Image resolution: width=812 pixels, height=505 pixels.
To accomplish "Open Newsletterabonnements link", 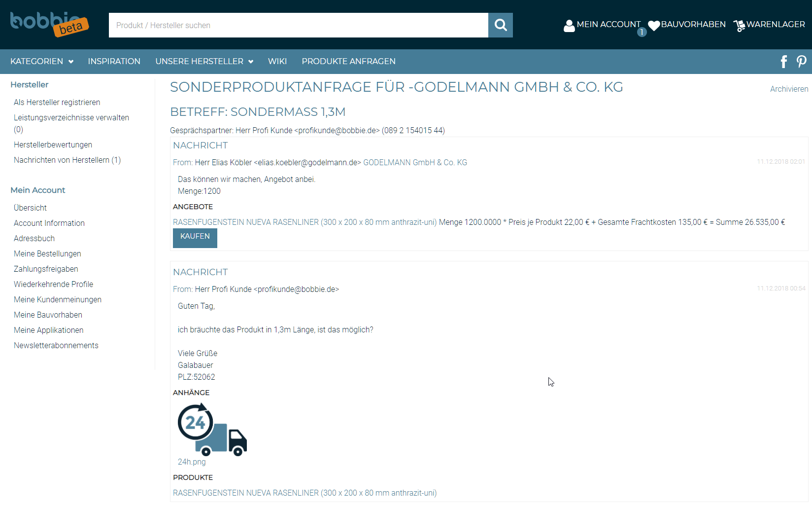I will pyautogui.click(x=56, y=345).
